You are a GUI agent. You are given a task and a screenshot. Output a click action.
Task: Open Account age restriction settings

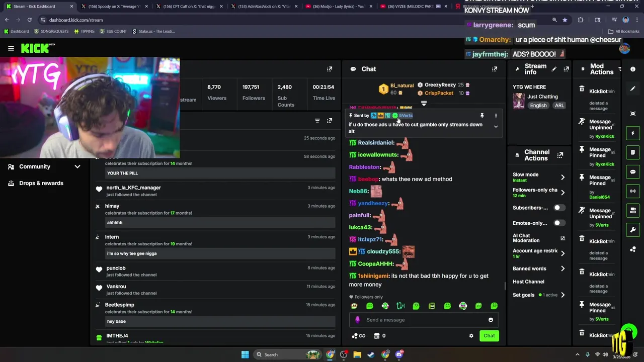point(538,253)
